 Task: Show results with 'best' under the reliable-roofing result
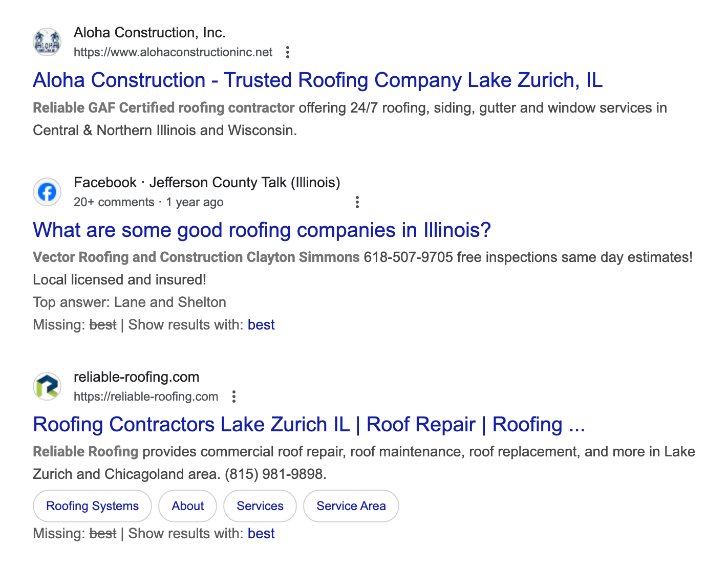[x=261, y=533]
